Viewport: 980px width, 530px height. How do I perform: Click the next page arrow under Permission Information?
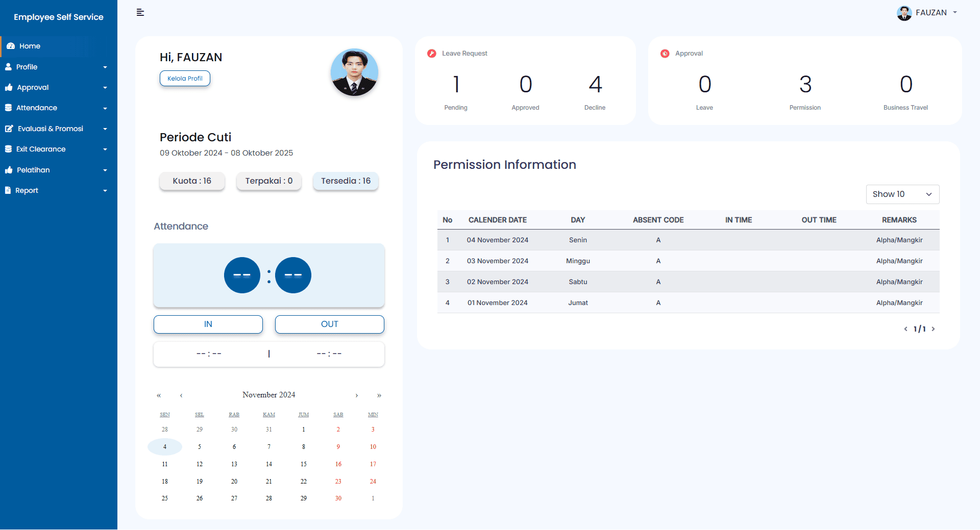(x=934, y=329)
